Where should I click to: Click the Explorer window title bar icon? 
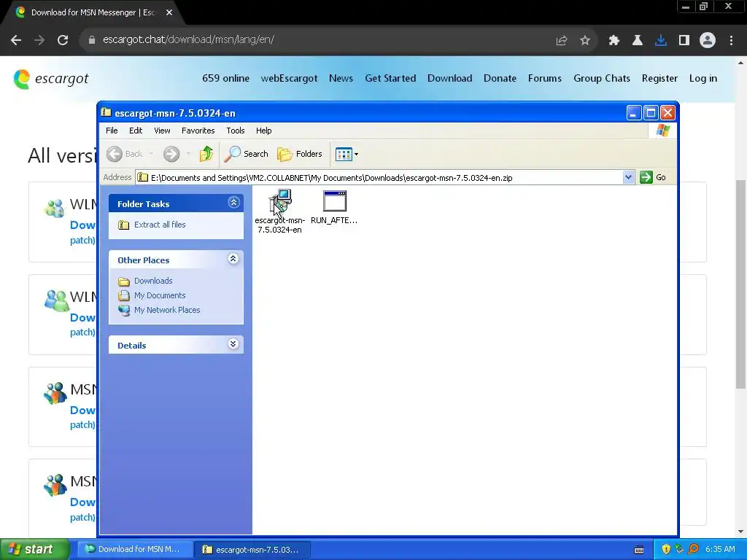[x=107, y=112]
